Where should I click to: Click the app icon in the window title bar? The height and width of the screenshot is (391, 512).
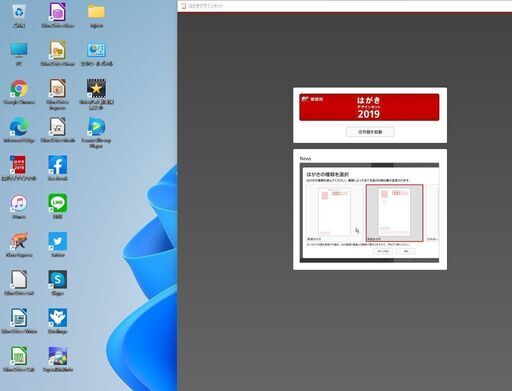183,6
